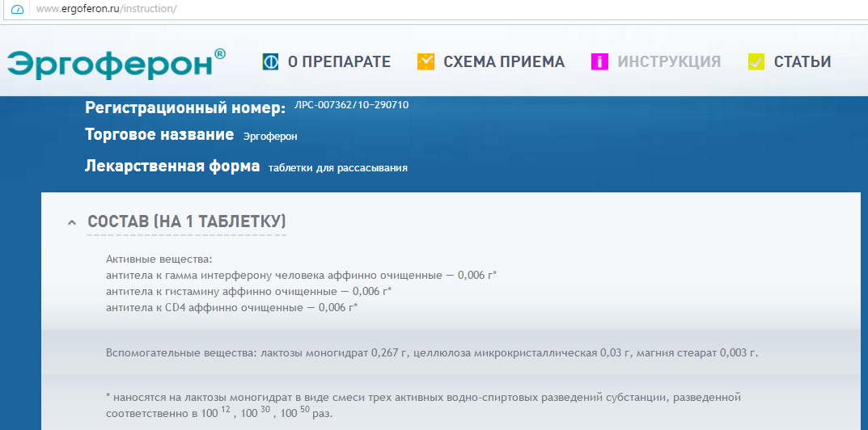Click the line about антитела к гистамину
Viewport: 868px width, 430px height.
248,291
